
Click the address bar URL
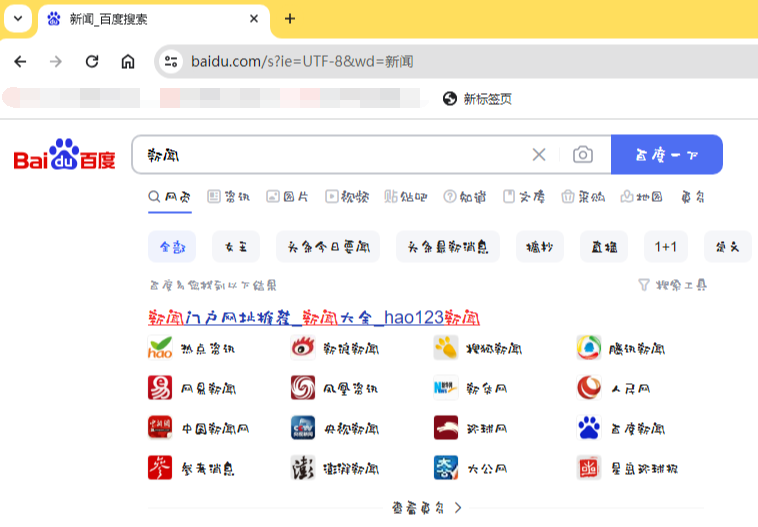[x=302, y=61]
